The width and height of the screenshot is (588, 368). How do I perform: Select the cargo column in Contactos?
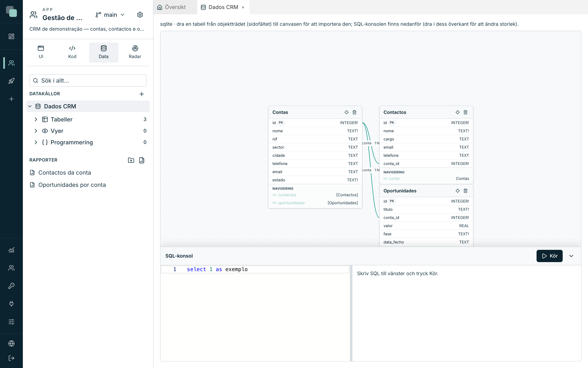[x=426, y=139]
